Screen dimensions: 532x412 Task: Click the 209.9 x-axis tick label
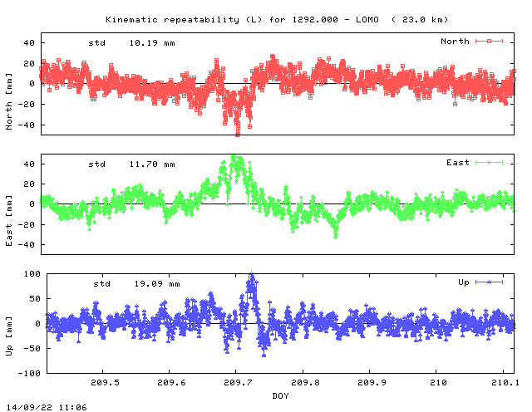372,382
